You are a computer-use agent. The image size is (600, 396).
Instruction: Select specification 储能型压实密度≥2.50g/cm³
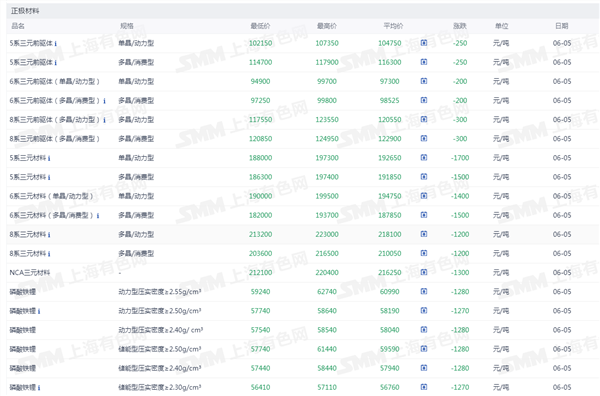pyautogui.click(x=160, y=349)
